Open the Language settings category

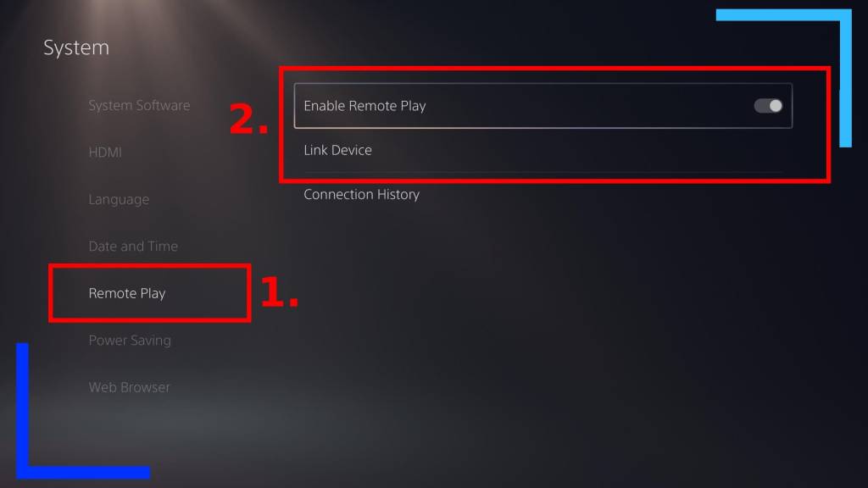point(119,199)
